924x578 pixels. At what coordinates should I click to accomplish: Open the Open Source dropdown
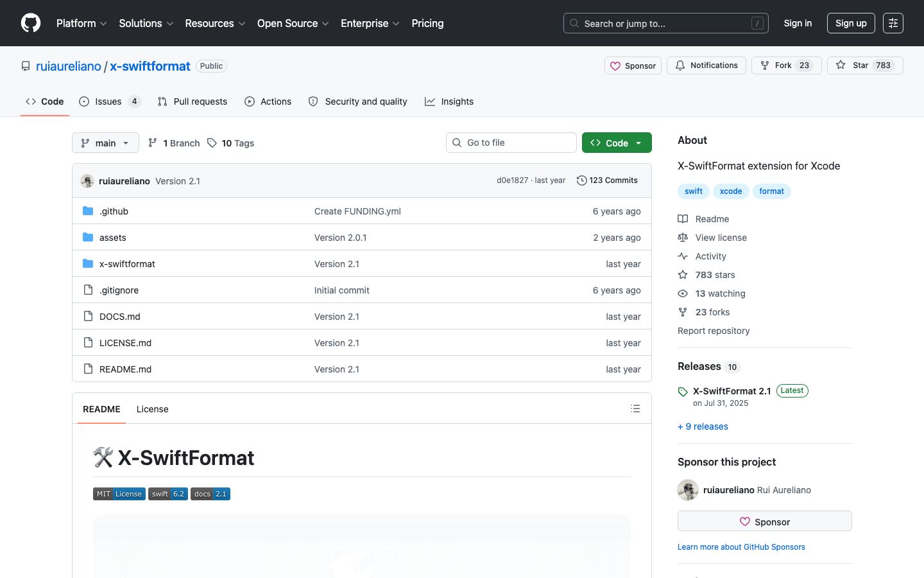pos(293,23)
